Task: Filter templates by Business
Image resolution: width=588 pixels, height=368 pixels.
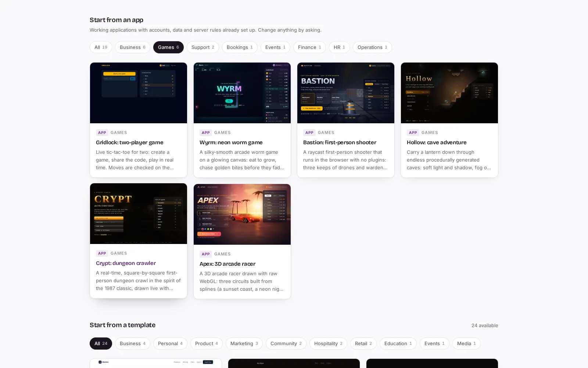Action: (x=133, y=343)
